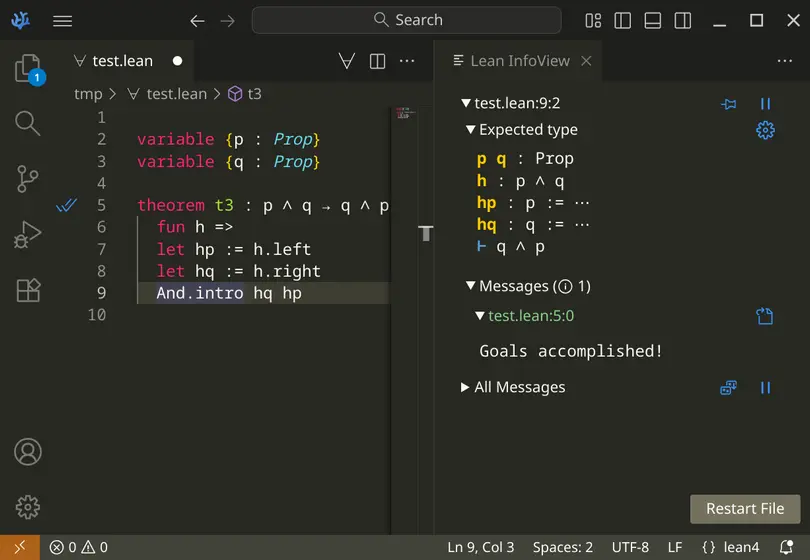
Task: Change encoding via UTF-8
Action: pyautogui.click(x=630, y=547)
